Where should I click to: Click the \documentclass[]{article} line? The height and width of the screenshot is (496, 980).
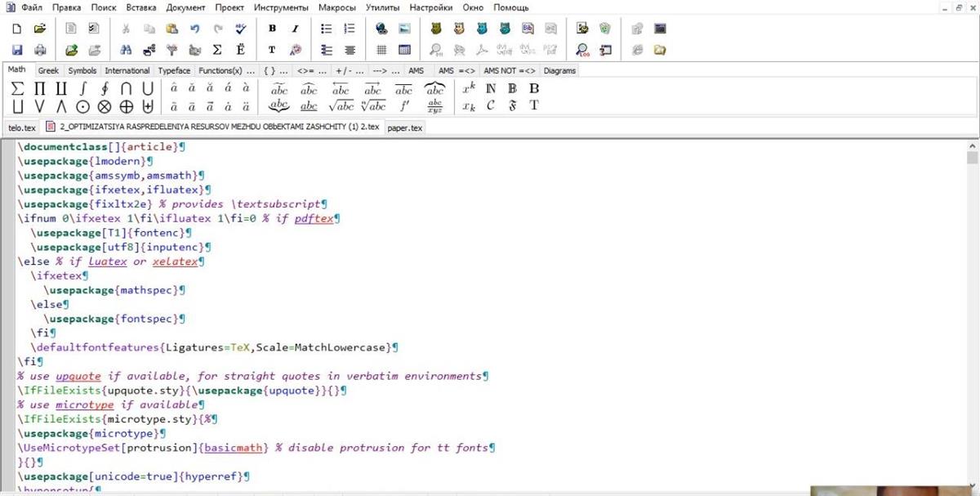(x=102, y=147)
